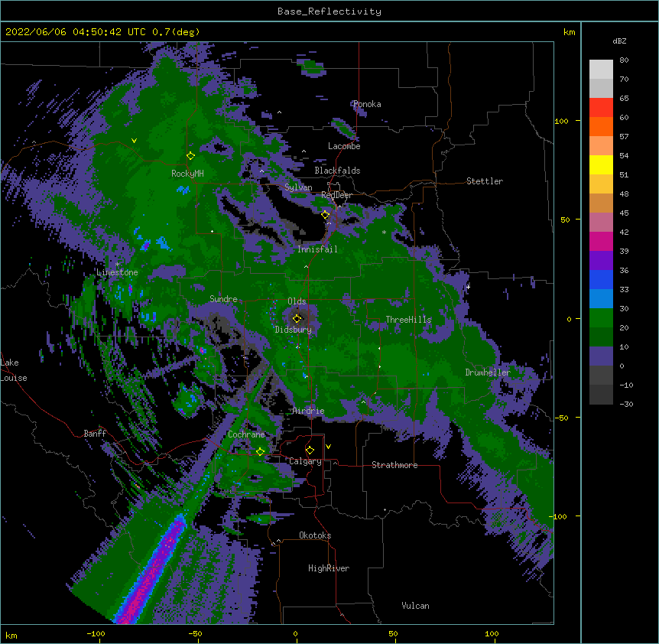659x644 pixels.
Task: Click the Okotoks label
Action: pos(315,535)
